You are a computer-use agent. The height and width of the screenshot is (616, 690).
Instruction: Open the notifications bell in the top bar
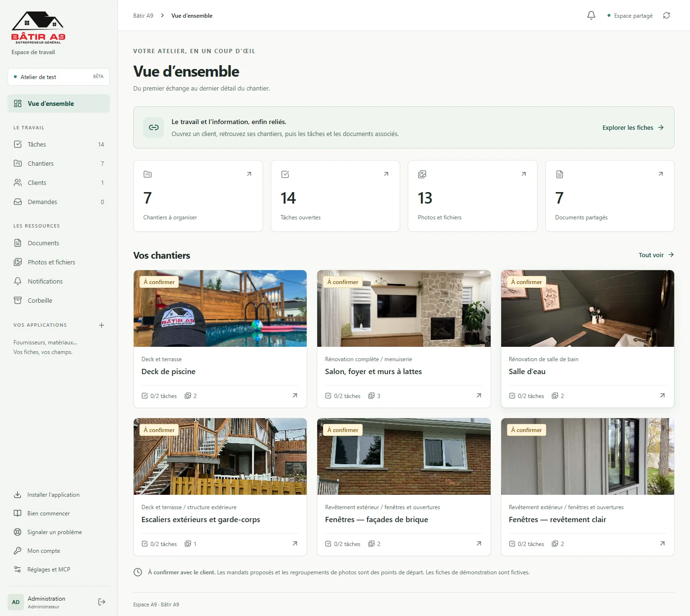coord(591,15)
